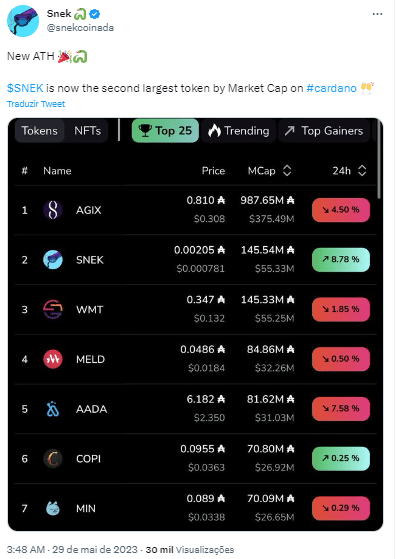The height and width of the screenshot is (559, 396).
Task: Click the WMT token logo
Action: tap(53, 309)
